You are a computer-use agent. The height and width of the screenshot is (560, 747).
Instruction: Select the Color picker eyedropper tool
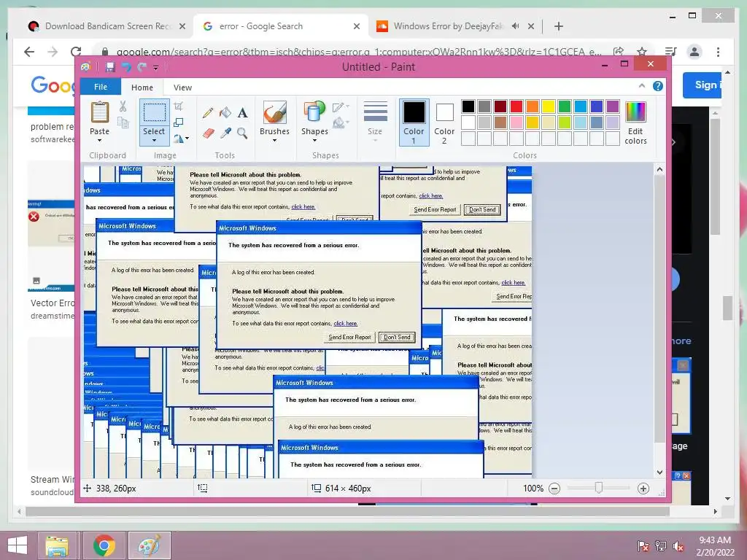click(225, 133)
